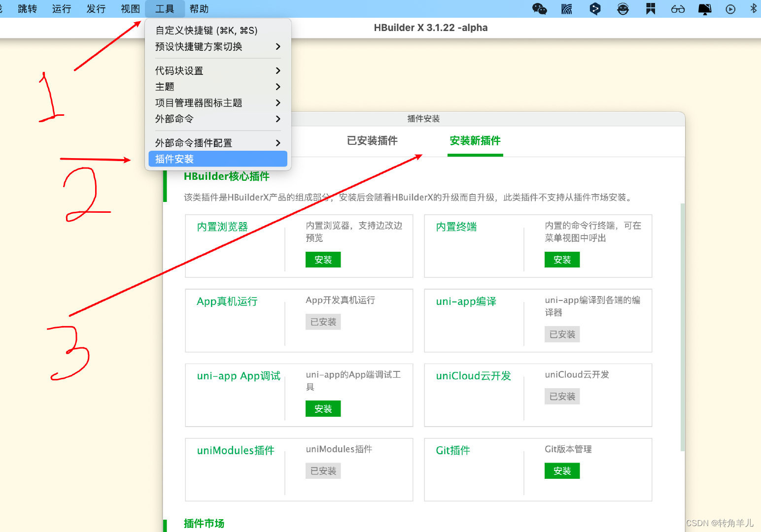Open the uni-app App调试 plugin title

pyautogui.click(x=239, y=376)
